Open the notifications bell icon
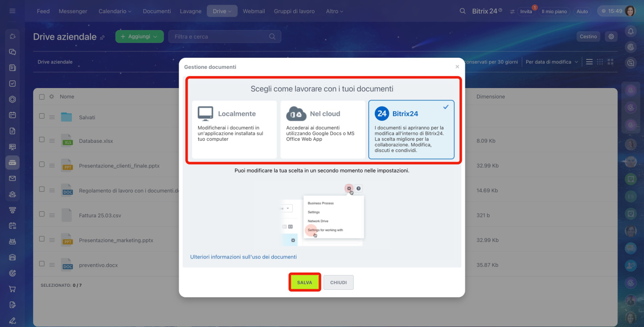644x327 pixels. [630, 31]
